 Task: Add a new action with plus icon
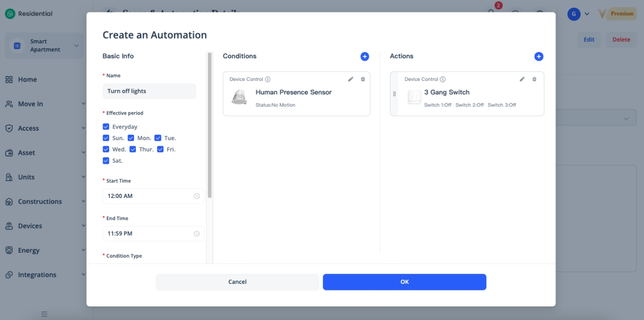(x=538, y=57)
